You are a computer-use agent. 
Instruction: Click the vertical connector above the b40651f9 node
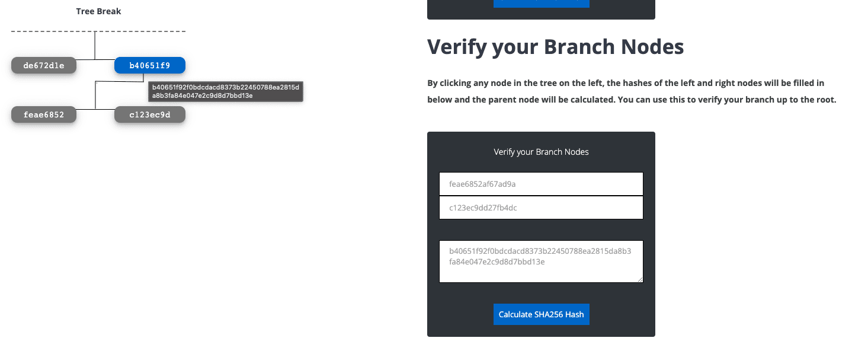tap(95, 44)
